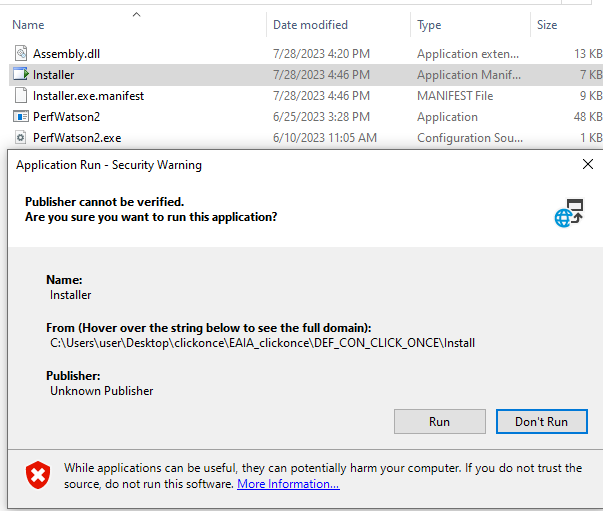Click the red shield warning icon
The height and width of the screenshot is (511, 603).
click(37, 474)
